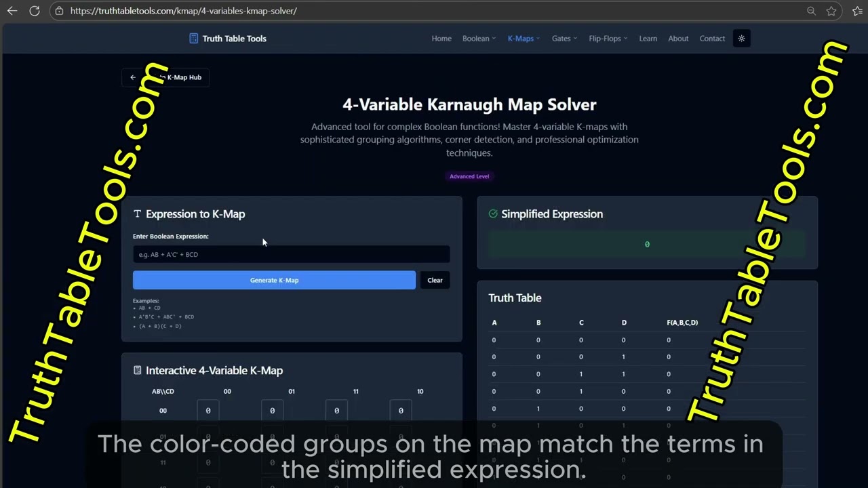Viewport: 868px width, 488px height.
Task: Toggle K-Map cell at row 00 column 11
Action: pyautogui.click(x=336, y=410)
